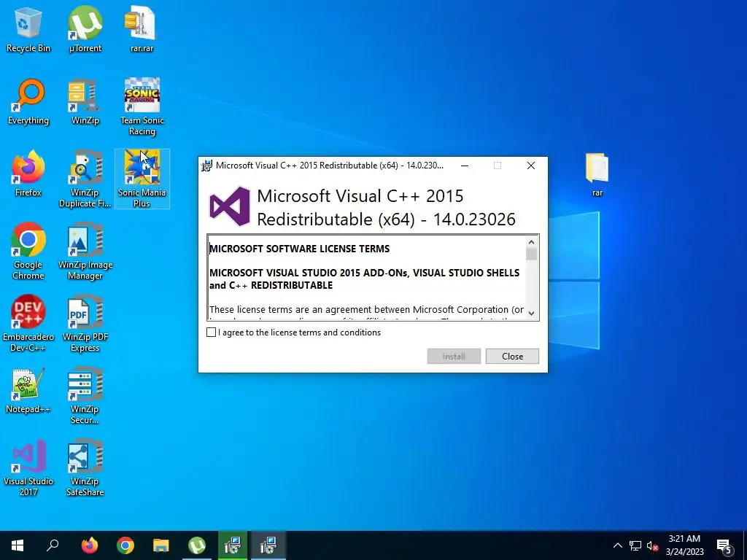
Task: Open the Recycle Bin desktop icon
Action: tap(28, 29)
